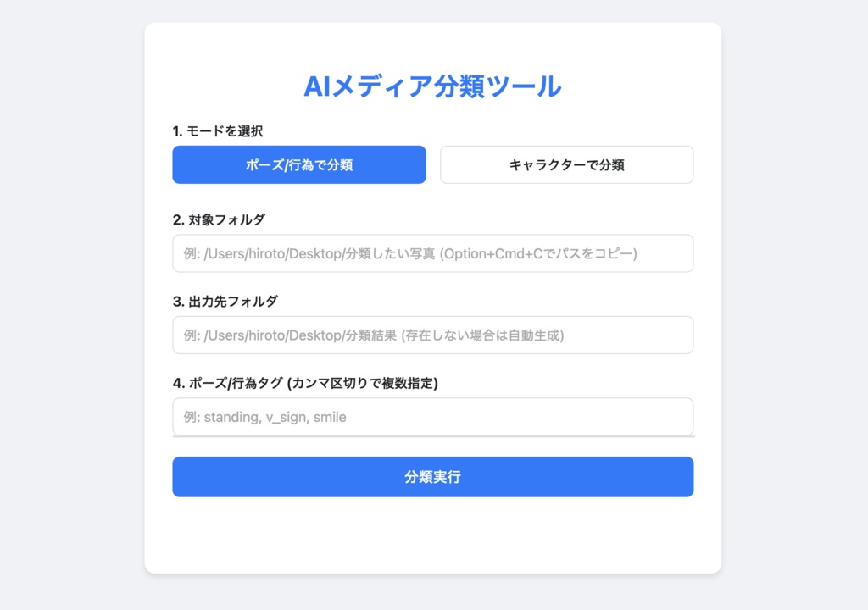This screenshot has height=610, width=868.
Task: Click the '2. 対象フォルダ' label
Action: [219, 219]
